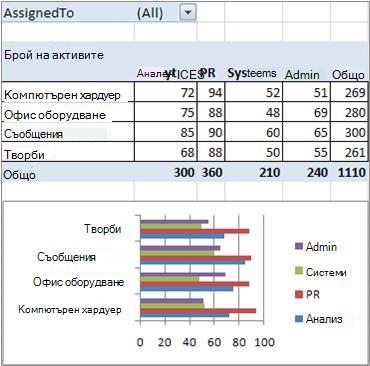Image resolution: width=370 pixels, height=366 pixels.
Task: Click cell with value 280
Action: 350,112
